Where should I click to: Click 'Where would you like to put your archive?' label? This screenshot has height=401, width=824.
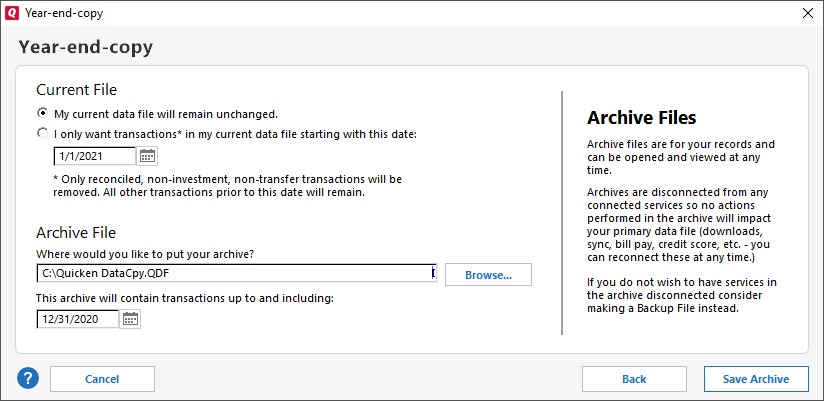144,254
